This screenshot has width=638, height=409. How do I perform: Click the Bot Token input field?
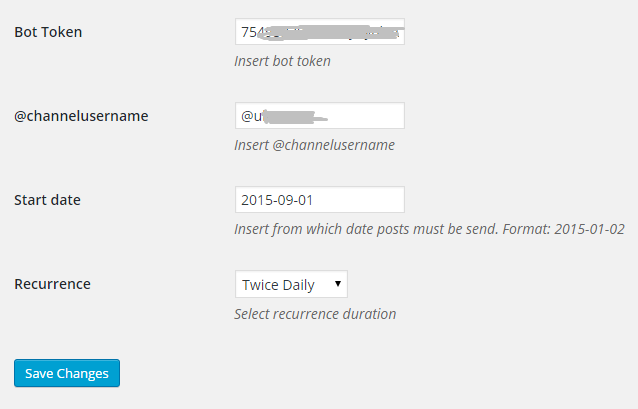pos(320,32)
